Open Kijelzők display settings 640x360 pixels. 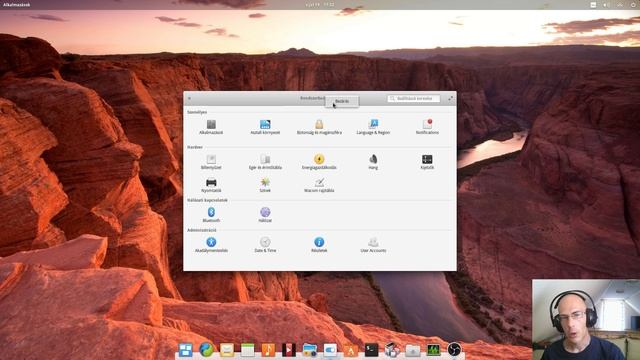tap(427, 162)
